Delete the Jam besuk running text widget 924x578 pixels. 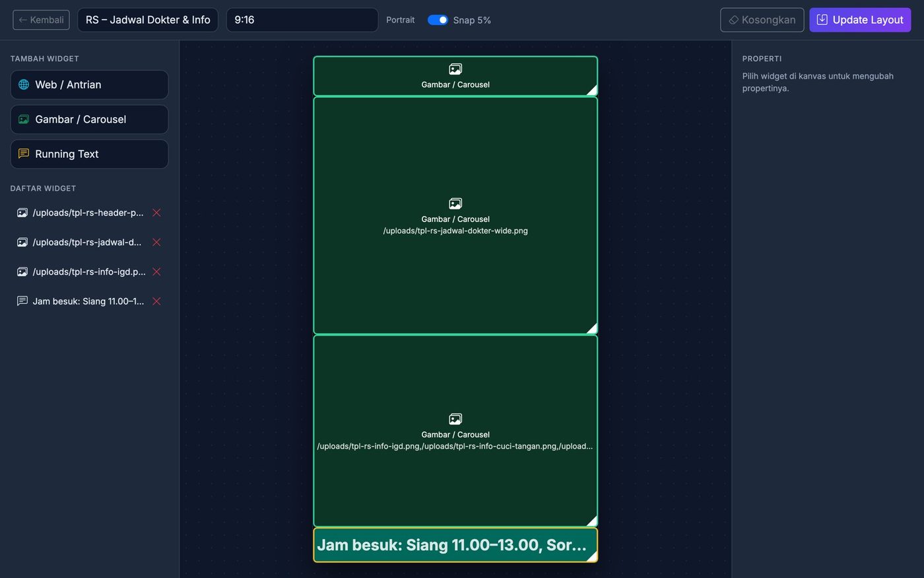[156, 301]
